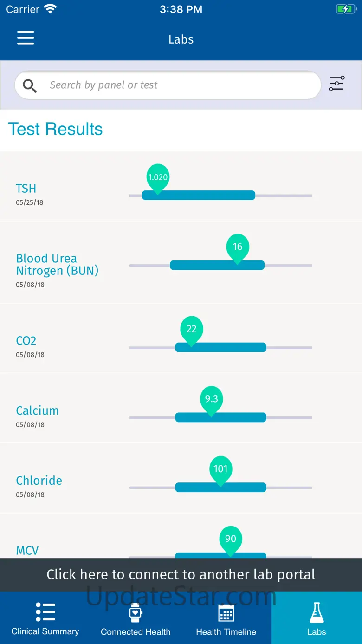Viewport: 362px width, 644px height.
Task: Open Blood Urea Nitrogen (BUN) result
Action: [x=181, y=262]
